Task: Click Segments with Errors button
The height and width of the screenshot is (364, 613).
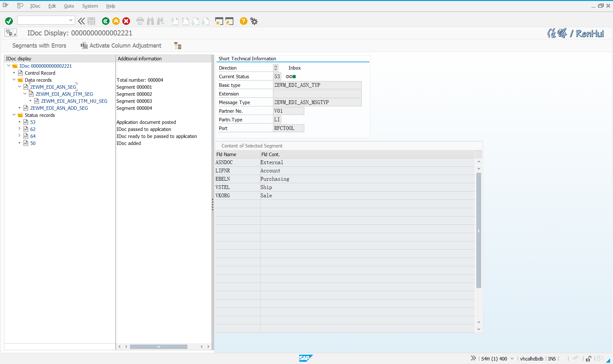Action: (x=39, y=46)
